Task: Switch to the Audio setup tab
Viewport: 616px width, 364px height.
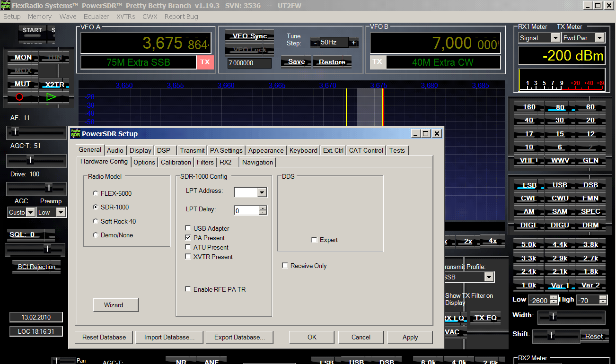Action: pos(115,150)
